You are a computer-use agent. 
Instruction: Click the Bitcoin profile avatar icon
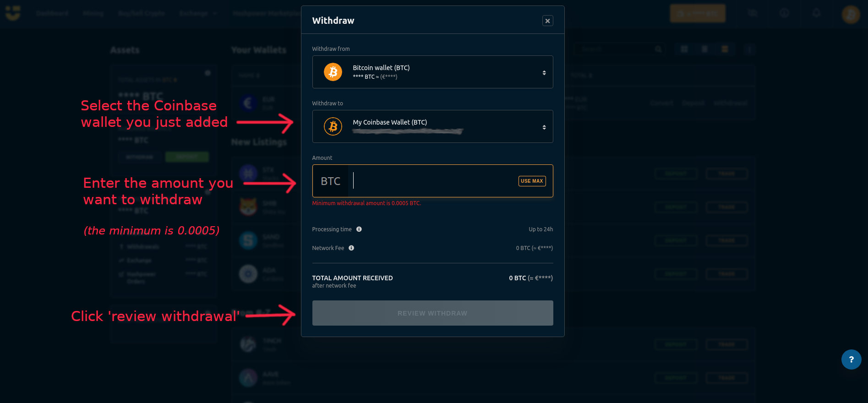[851, 14]
